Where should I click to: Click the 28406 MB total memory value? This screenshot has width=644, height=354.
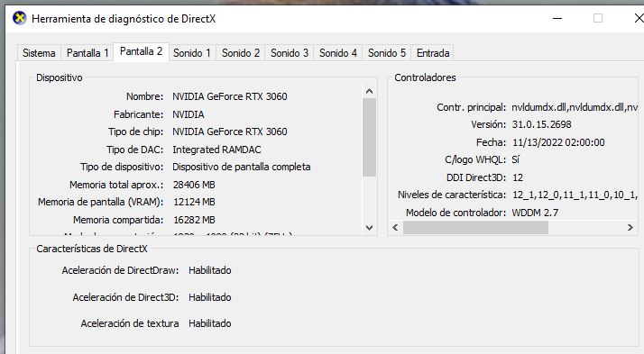[x=194, y=185]
